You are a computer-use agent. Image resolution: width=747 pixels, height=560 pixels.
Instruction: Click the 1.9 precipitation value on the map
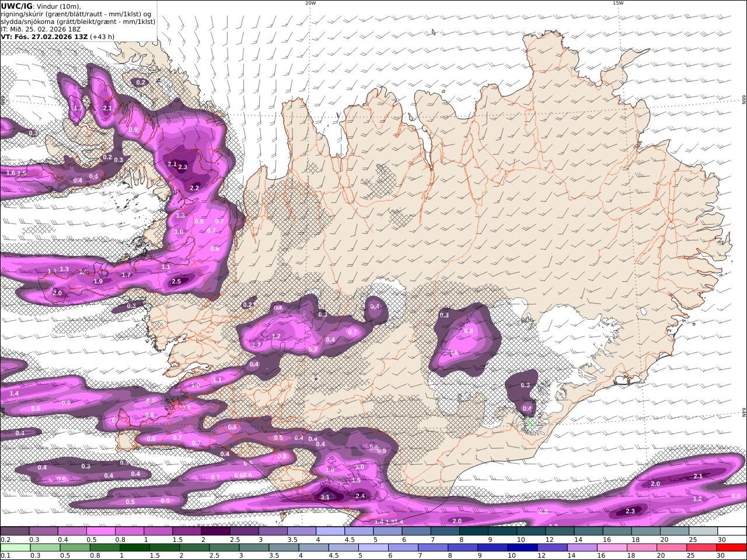click(x=98, y=281)
